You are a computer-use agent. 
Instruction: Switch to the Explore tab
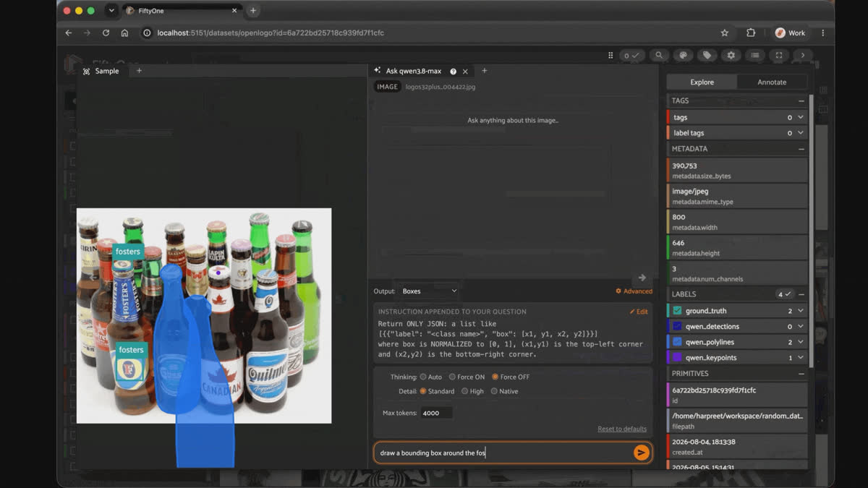point(702,82)
